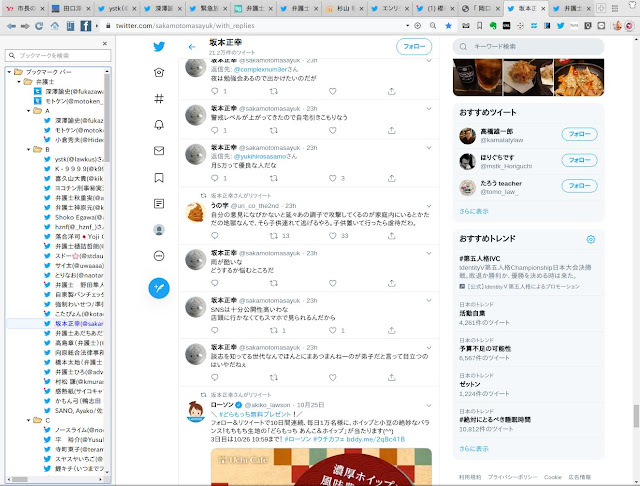This screenshot has height=486, width=640.
Task: Retweet the 警戒レベル tweet
Action: 273,131
